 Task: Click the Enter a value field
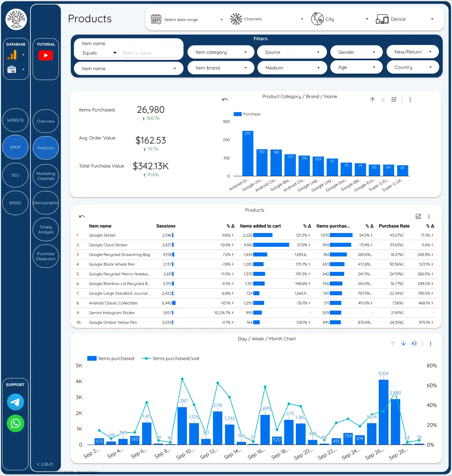point(148,53)
